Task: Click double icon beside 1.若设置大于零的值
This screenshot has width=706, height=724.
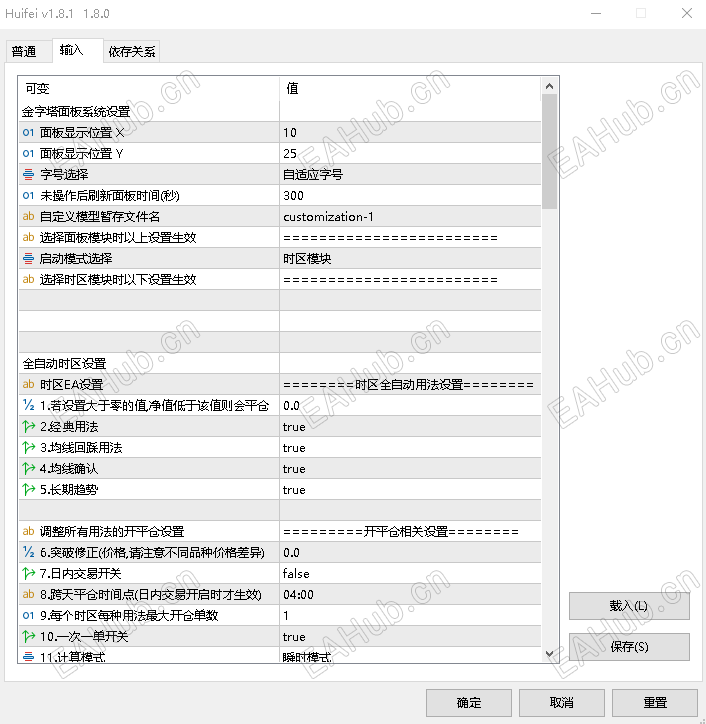Action: (x=28, y=405)
